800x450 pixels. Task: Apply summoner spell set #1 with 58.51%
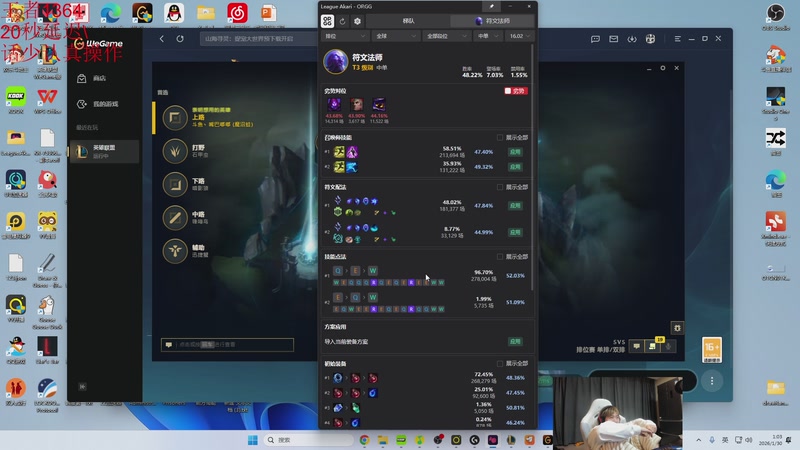pos(515,152)
